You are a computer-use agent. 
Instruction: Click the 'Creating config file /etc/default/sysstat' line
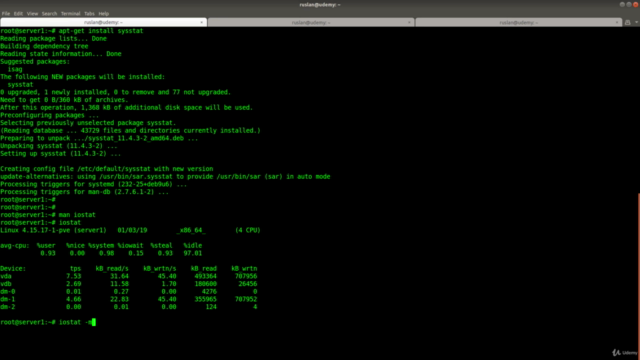click(107, 169)
